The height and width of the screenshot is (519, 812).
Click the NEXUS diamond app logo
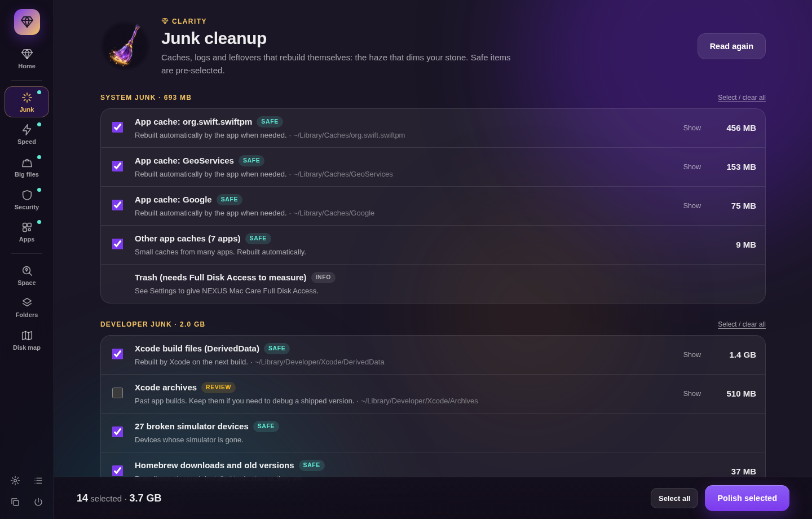tap(27, 22)
